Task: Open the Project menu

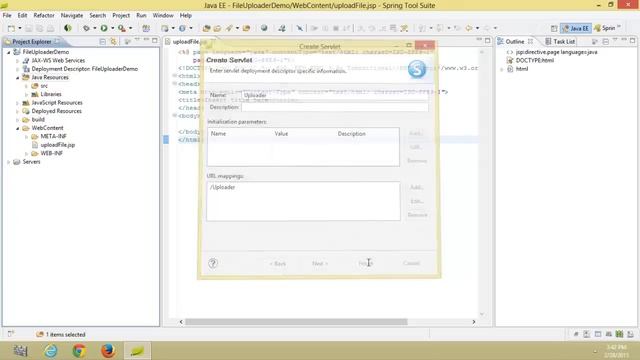Action: 121,15
